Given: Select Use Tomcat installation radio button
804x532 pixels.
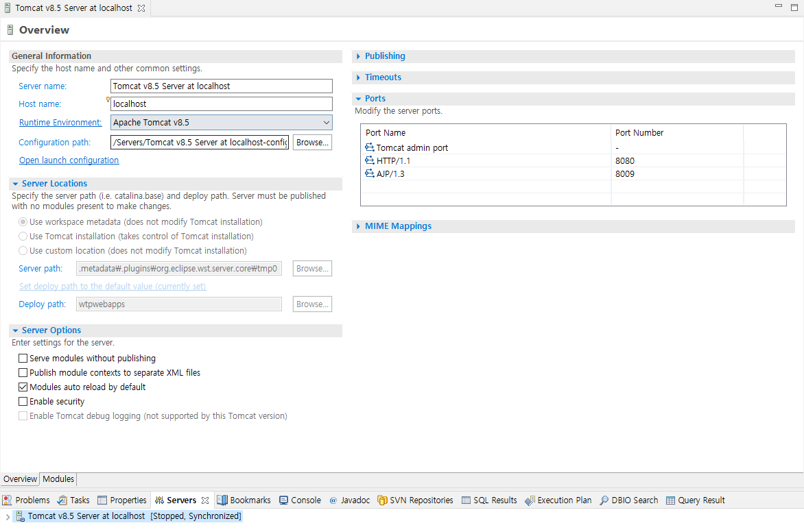Looking at the screenshot, I should [23, 237].
